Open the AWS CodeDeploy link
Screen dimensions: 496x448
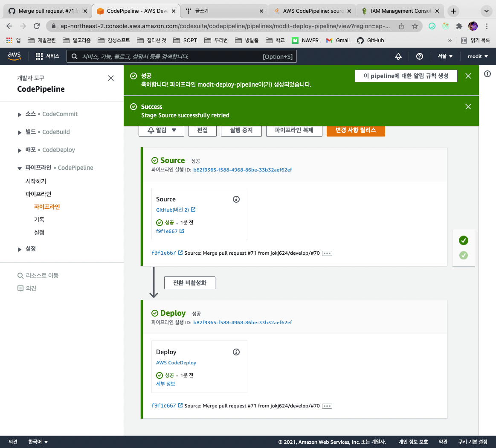tap(176, 363)
